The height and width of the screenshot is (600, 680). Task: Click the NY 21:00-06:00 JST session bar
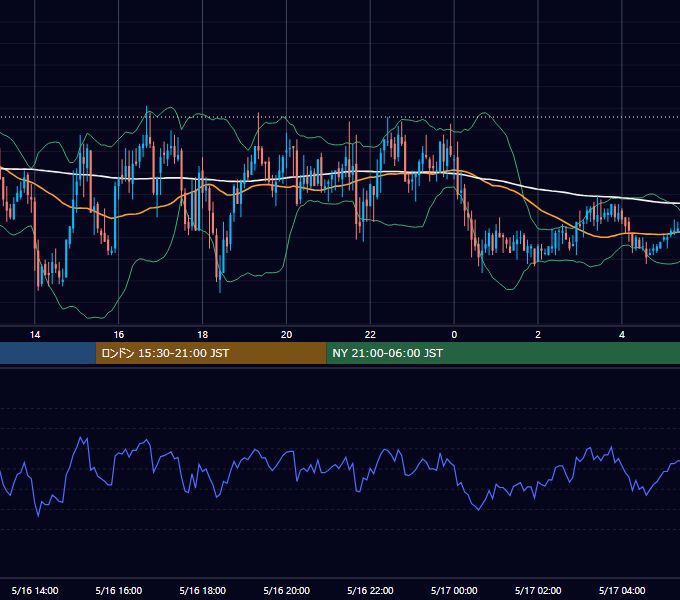pos(503,353)
